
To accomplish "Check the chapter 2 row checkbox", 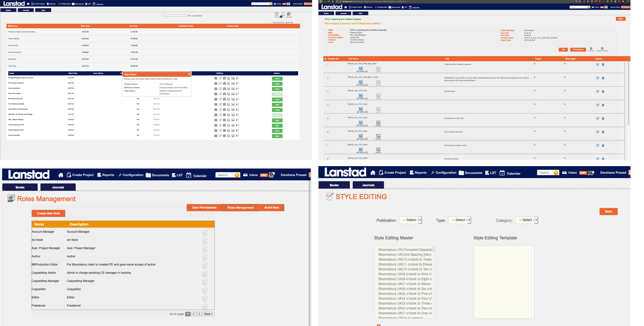I will 325,78.
